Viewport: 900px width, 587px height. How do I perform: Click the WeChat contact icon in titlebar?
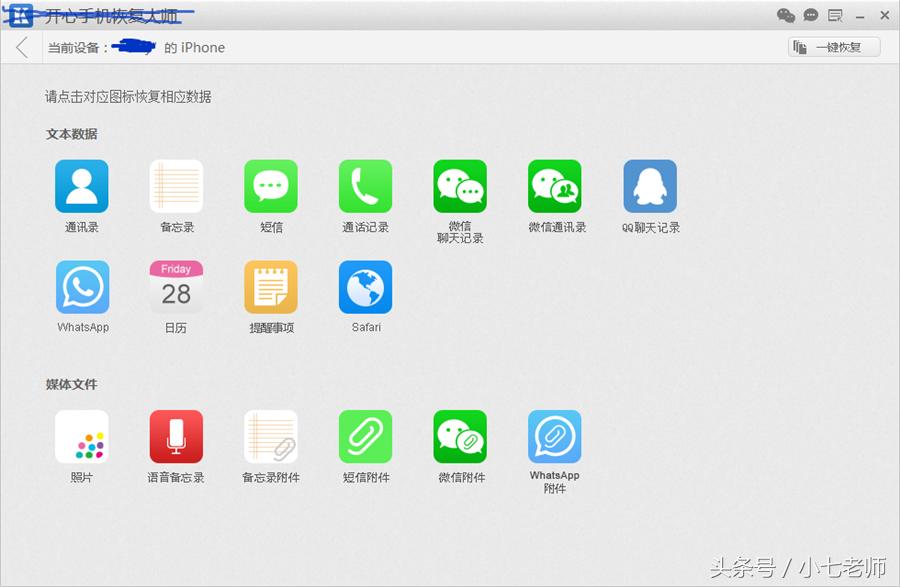(786, 15)
